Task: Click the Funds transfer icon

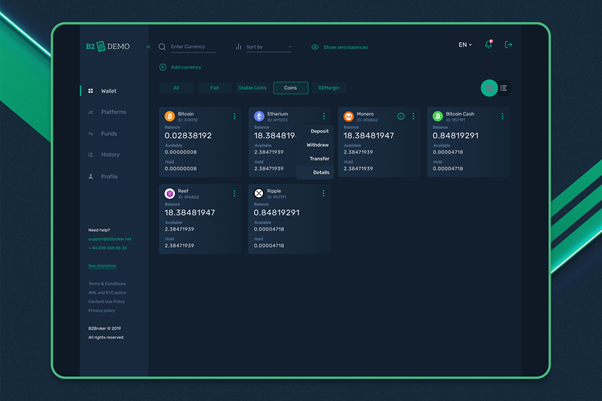Action: (91, 134)
